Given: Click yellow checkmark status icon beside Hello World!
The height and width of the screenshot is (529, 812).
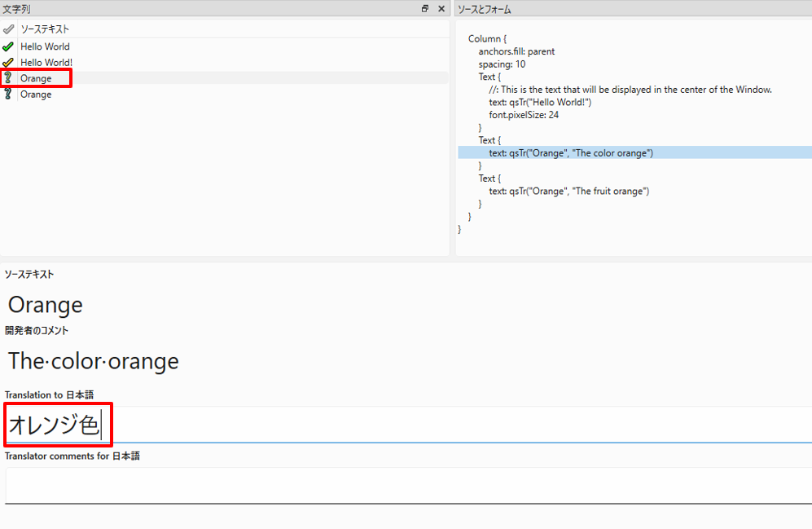Looking at the screenshot, I should tap(8, 62).
